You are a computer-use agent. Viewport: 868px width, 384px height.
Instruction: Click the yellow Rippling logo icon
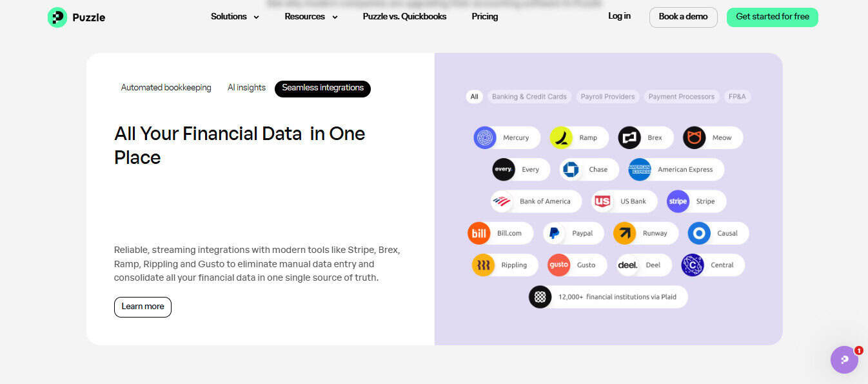483,265
